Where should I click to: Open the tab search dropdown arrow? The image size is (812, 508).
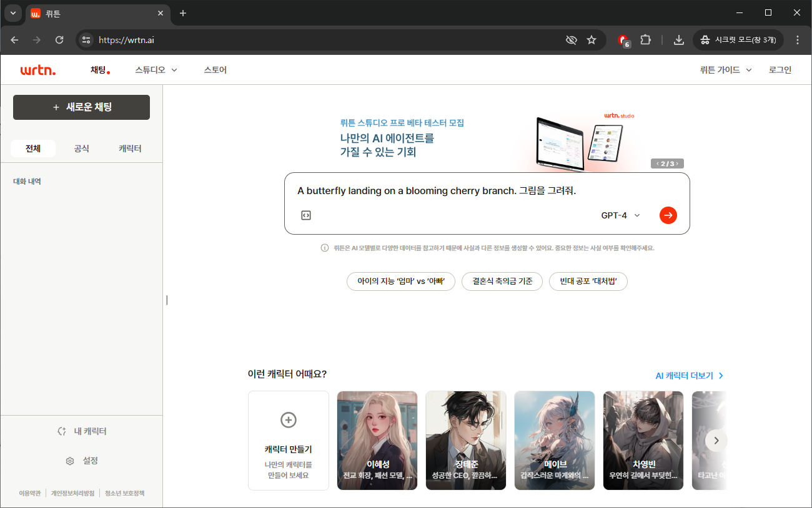pyautogui.click(x=13, y=13)
